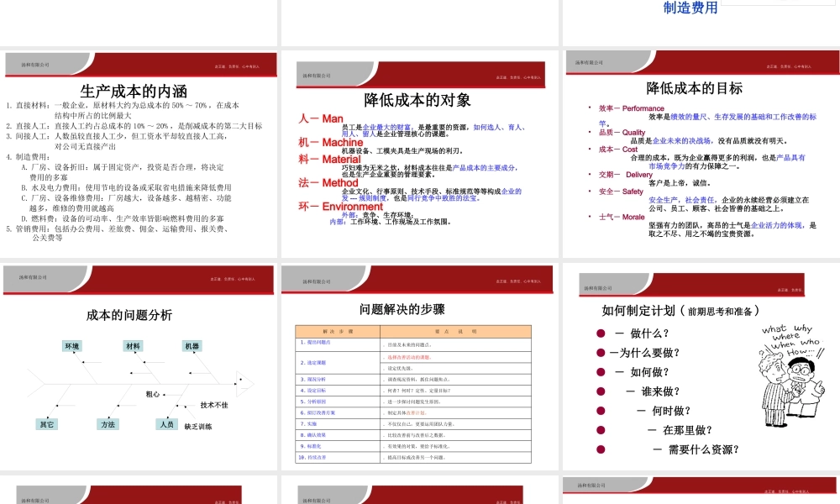Select the slide titled 降低成本的对象
This screenshot has height=504, width=840.
420,155
